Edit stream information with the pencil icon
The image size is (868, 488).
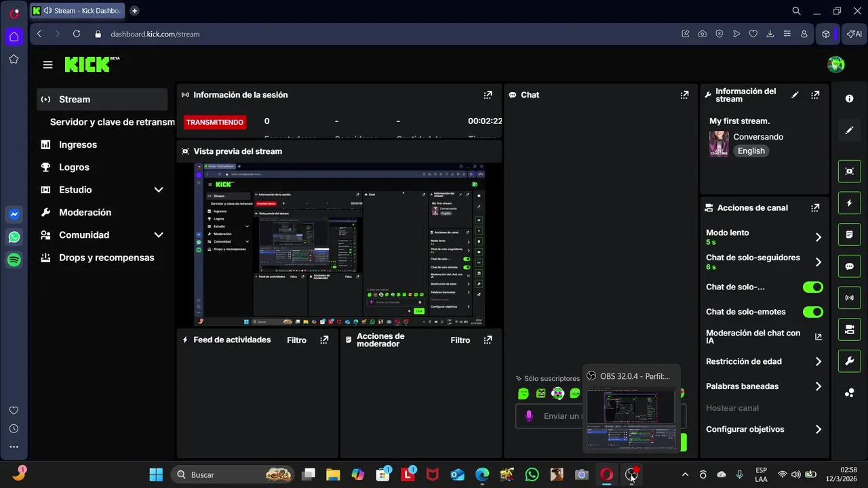(x=795, y=95)
